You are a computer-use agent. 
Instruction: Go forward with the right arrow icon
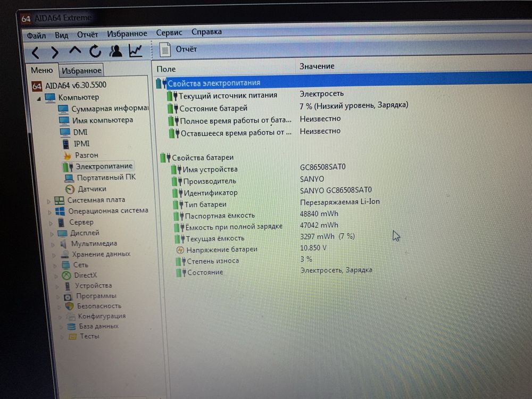point(55,52)
